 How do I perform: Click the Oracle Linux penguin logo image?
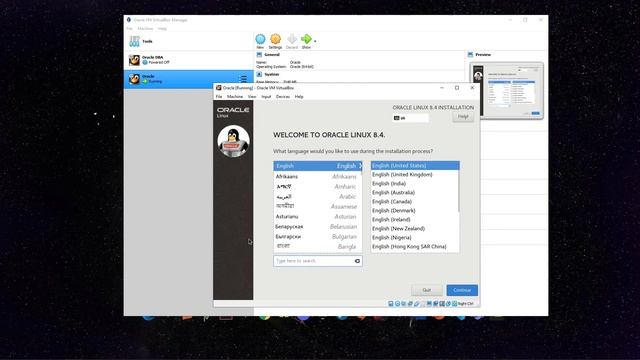pos(233,141)
